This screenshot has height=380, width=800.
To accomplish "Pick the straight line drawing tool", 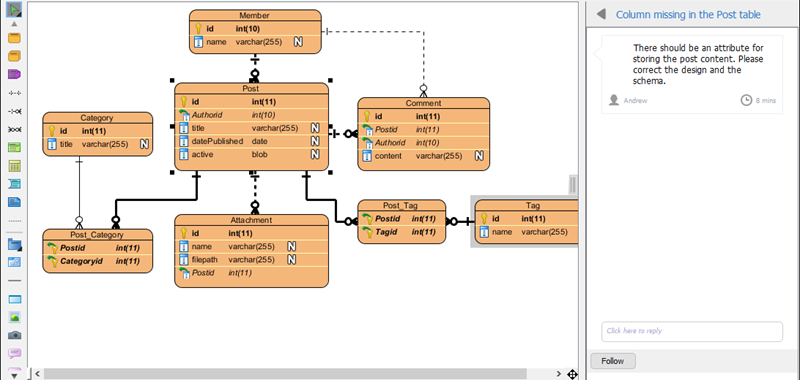I will click(15, 281).
